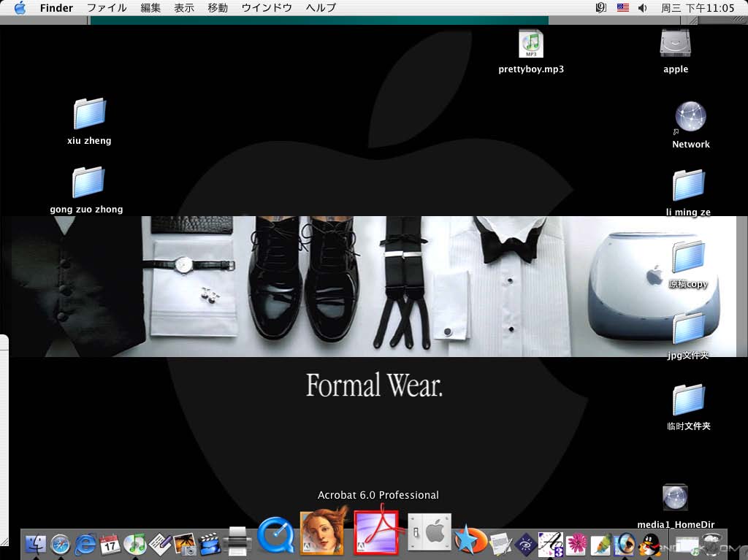Click the volume speaker menu bar icon
The width and height of the screenshot is (748, 560).
[x=643, y=7]
